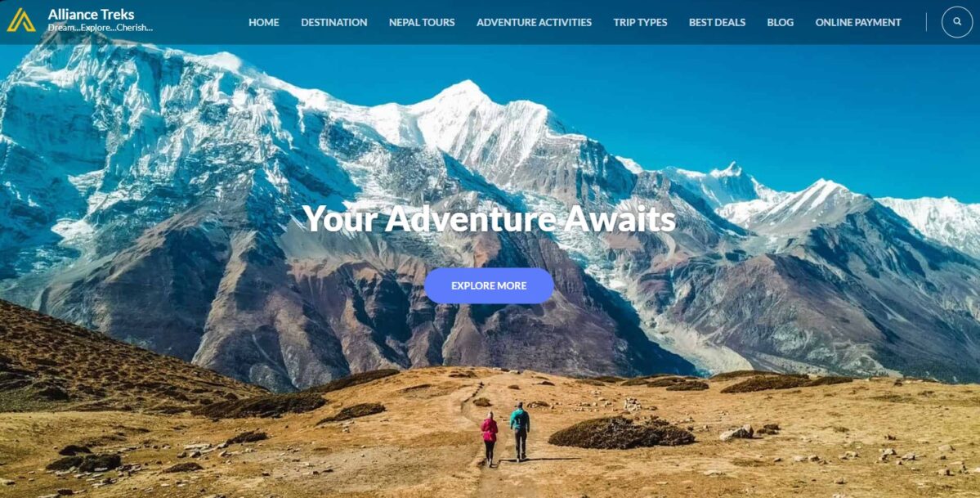Click the yellow Alliance Treks logo icon
The image size is (980, 498).
tap(21, 20)
